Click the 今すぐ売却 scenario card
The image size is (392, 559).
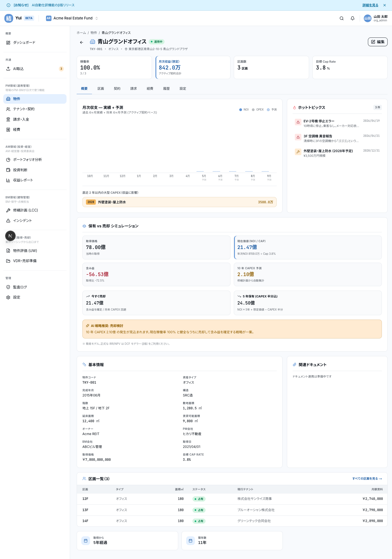tap(156, 303)
